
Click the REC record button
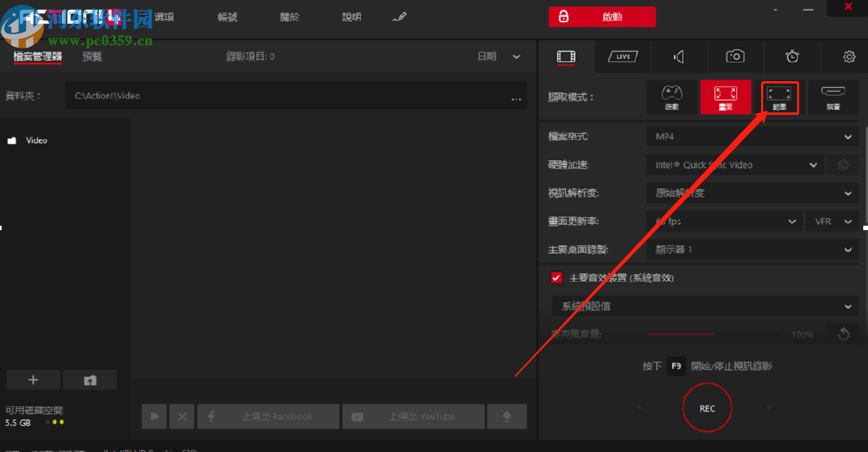pyautogui.click(x=706, y=408)
